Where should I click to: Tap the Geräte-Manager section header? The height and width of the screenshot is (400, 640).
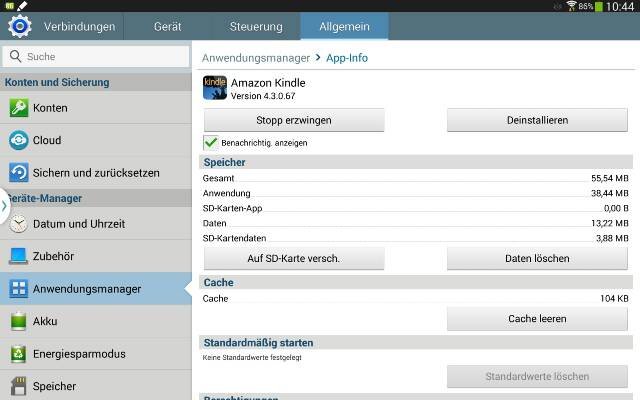[x=96, y=198]
